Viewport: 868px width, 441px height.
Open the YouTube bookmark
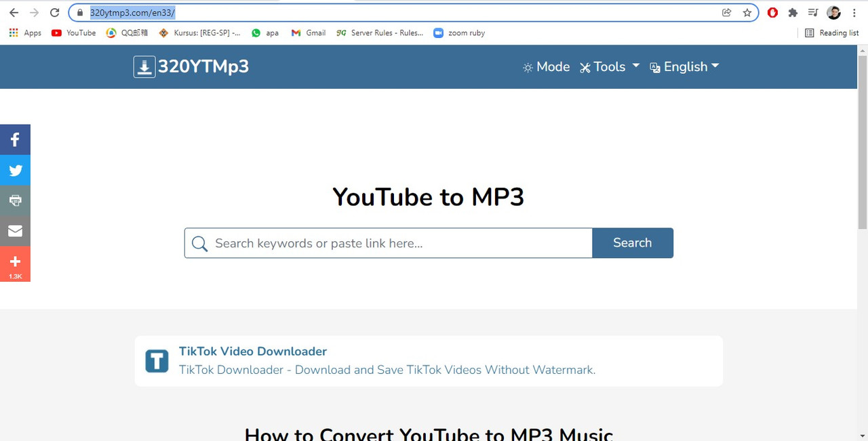point(74,33)
